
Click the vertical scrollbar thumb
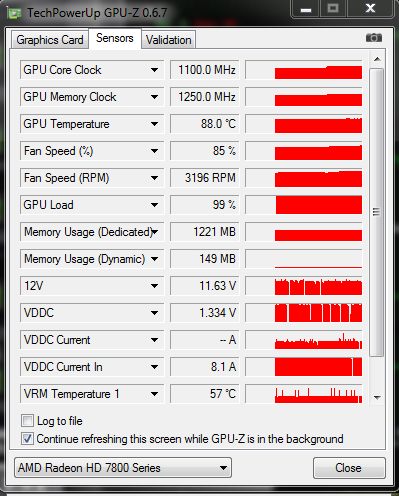coord(377,212)
